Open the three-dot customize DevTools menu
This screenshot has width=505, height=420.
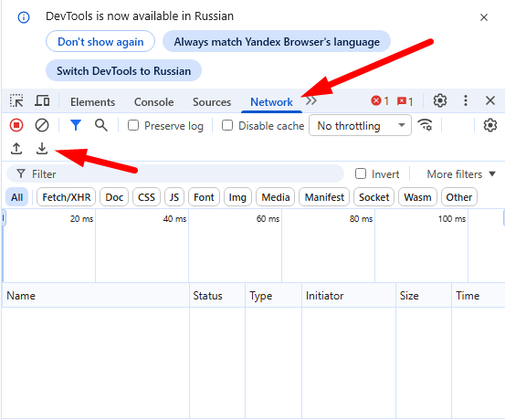click(466, 100)
